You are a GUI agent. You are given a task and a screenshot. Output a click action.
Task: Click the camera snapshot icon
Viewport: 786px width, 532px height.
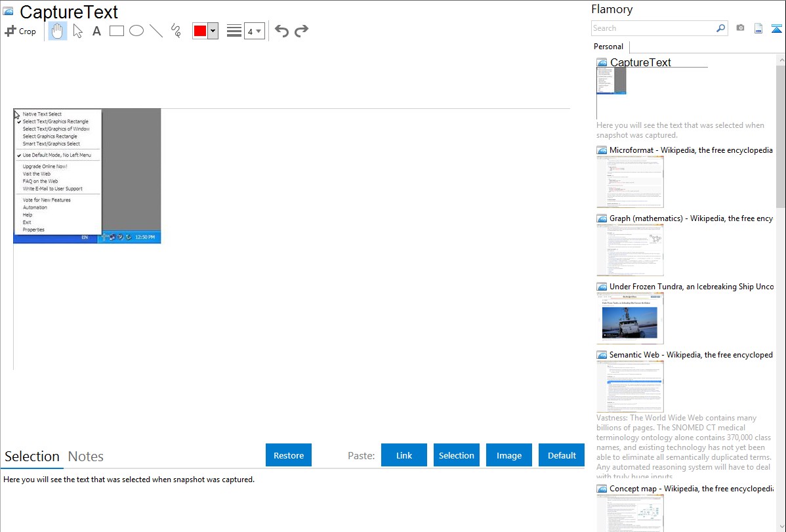740,28
